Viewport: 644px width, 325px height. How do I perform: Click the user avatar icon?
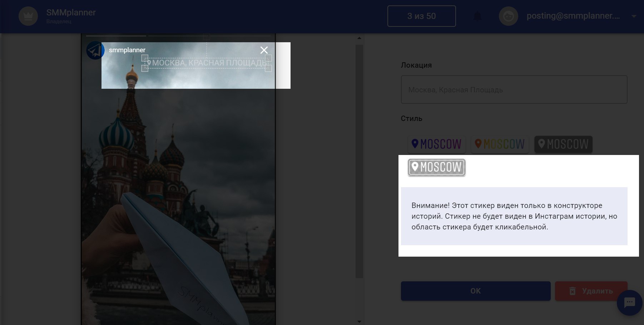tap(509, 16)
